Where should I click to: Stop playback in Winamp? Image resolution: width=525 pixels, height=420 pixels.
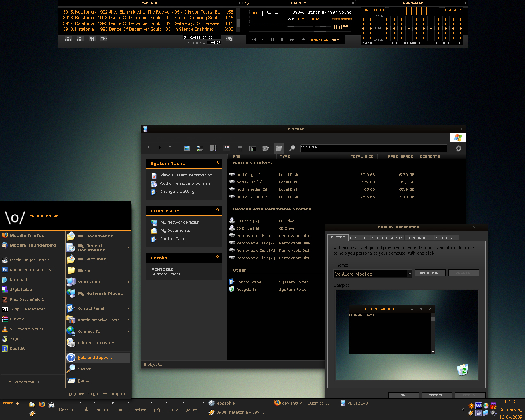pyautogui.click(x=282, y=40)
